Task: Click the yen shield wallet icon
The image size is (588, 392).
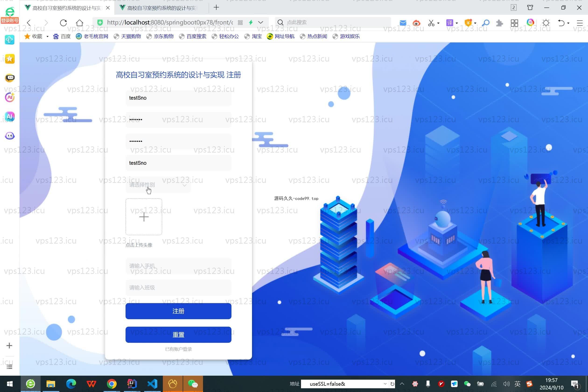Action: (x=468, y=23)
